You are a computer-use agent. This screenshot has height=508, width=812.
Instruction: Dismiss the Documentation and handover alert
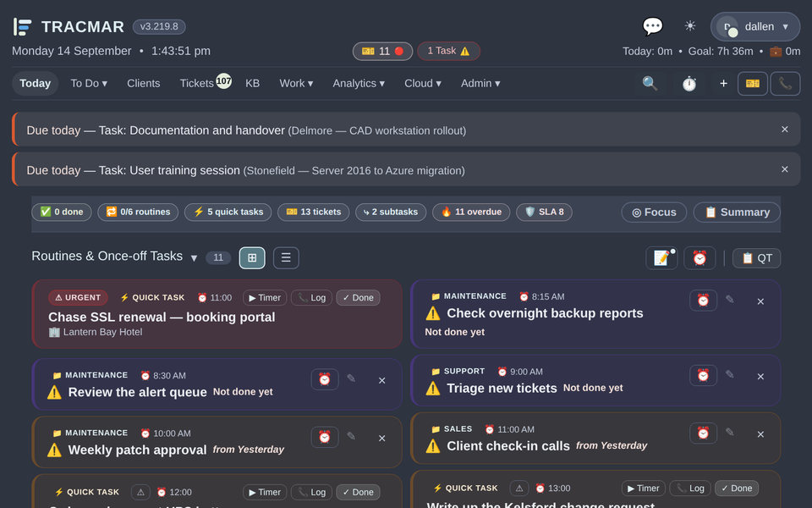pos(785,129)
